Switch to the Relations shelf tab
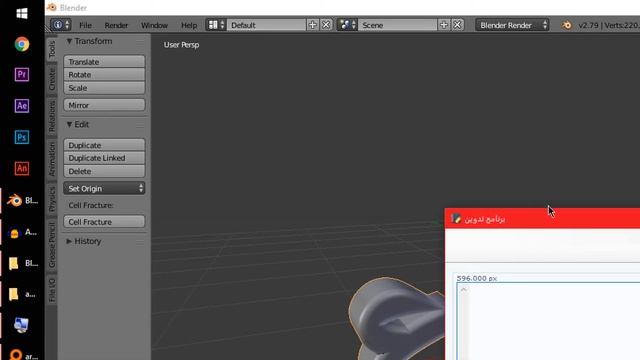The image size is (640, 360). click(52, 116)
